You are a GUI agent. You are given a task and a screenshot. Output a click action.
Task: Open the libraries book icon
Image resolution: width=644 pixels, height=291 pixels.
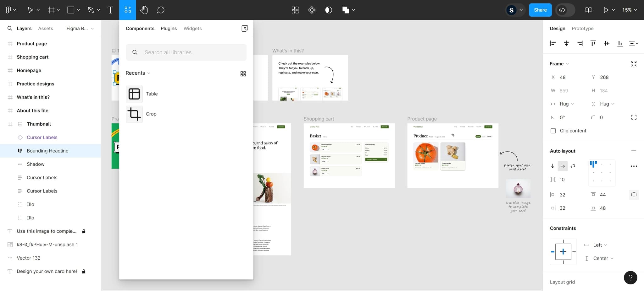pos(588,10)
